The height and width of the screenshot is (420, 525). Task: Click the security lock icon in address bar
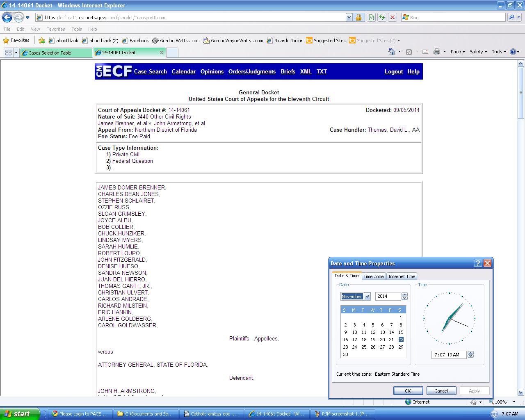[358, 17]
